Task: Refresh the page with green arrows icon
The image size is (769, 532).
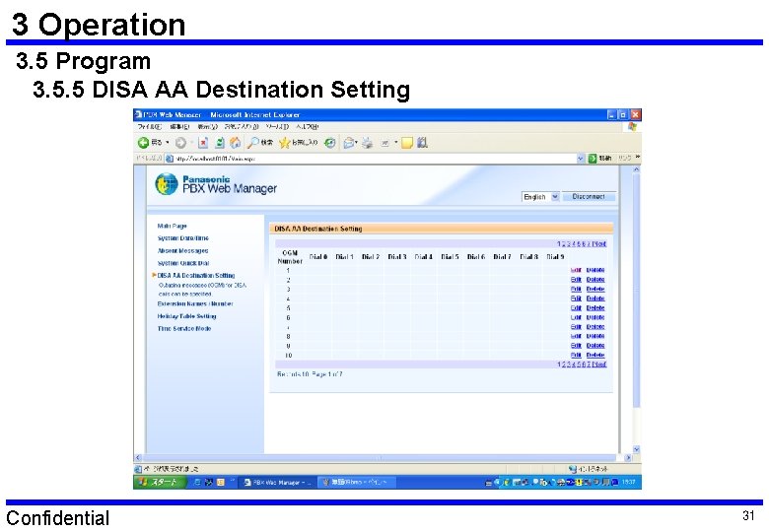Action: [220, 143]
